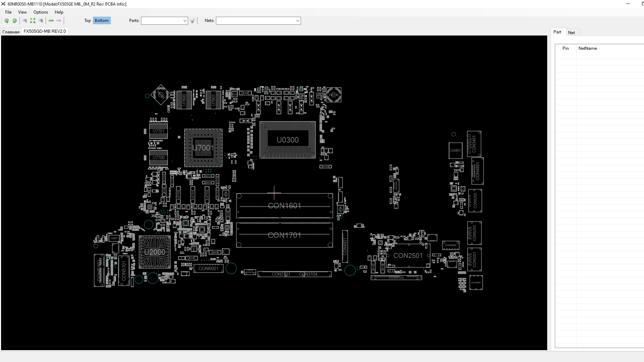This screenshot has height=362, width=644.
Task: Minimize the boardview window
Action: [x=628, y=4]
